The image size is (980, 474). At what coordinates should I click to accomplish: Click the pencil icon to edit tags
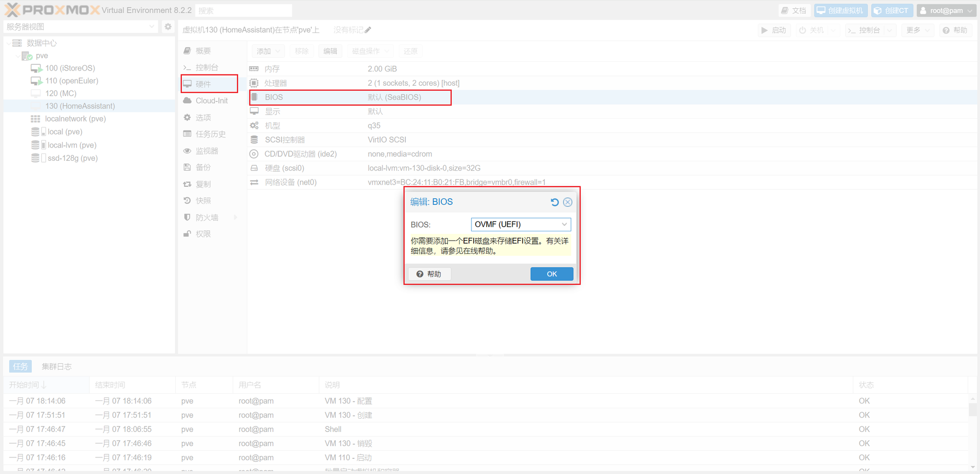click(x=368, y=30)
